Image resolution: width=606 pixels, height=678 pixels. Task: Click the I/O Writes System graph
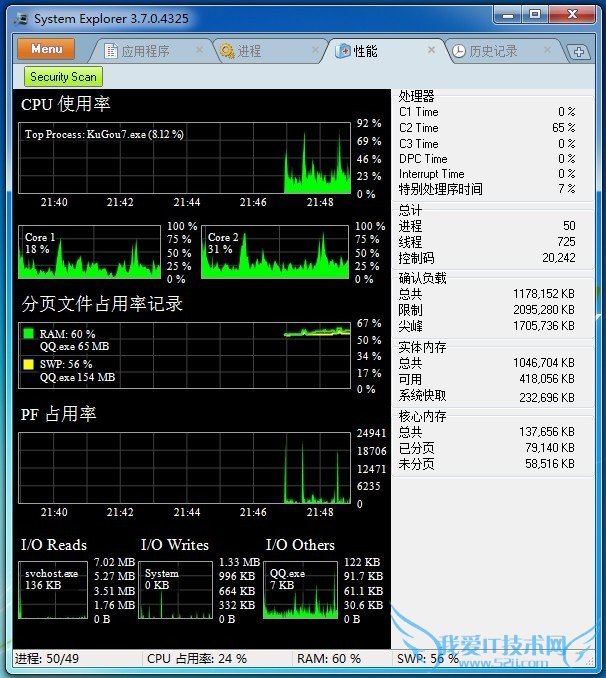[x=176, y=590]
